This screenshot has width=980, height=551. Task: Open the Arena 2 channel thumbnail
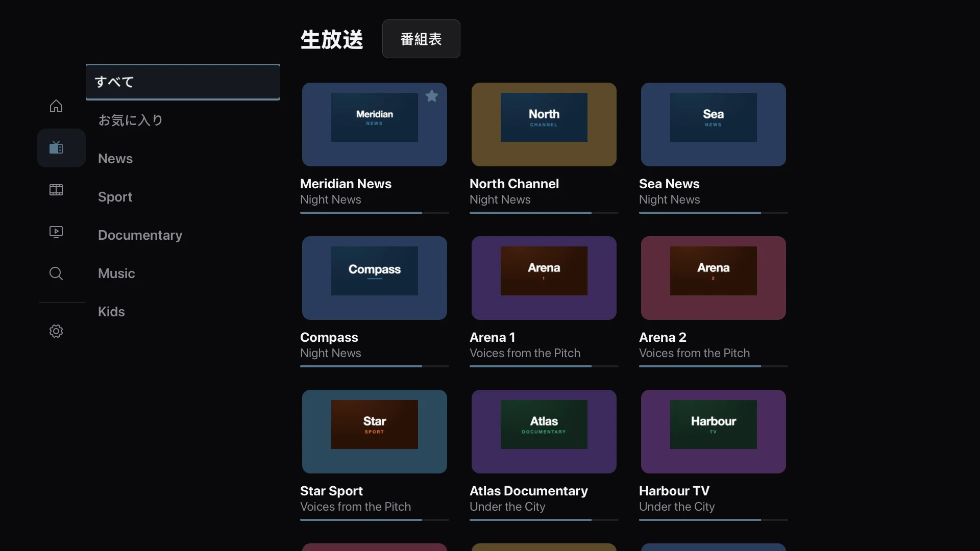point(714,278)
